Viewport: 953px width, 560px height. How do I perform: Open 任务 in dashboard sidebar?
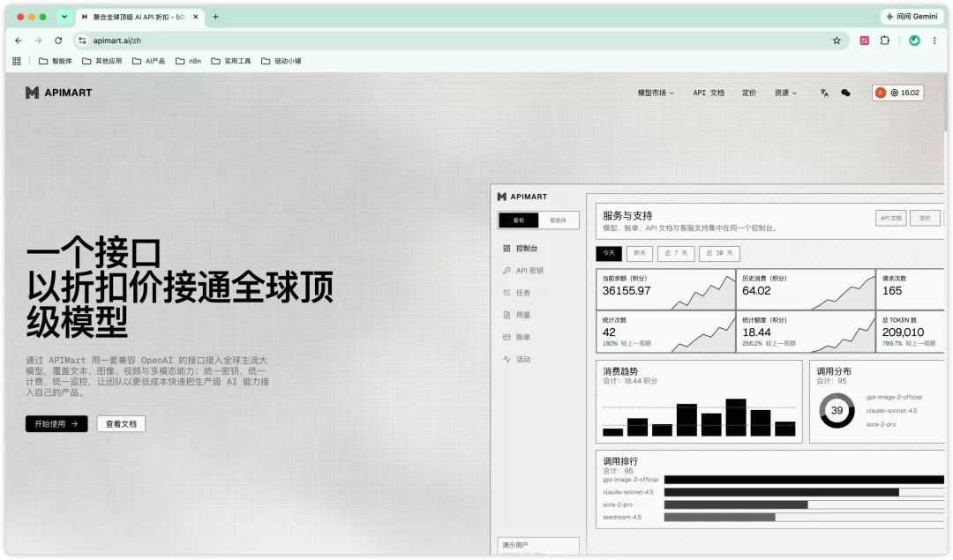[516, 293]
